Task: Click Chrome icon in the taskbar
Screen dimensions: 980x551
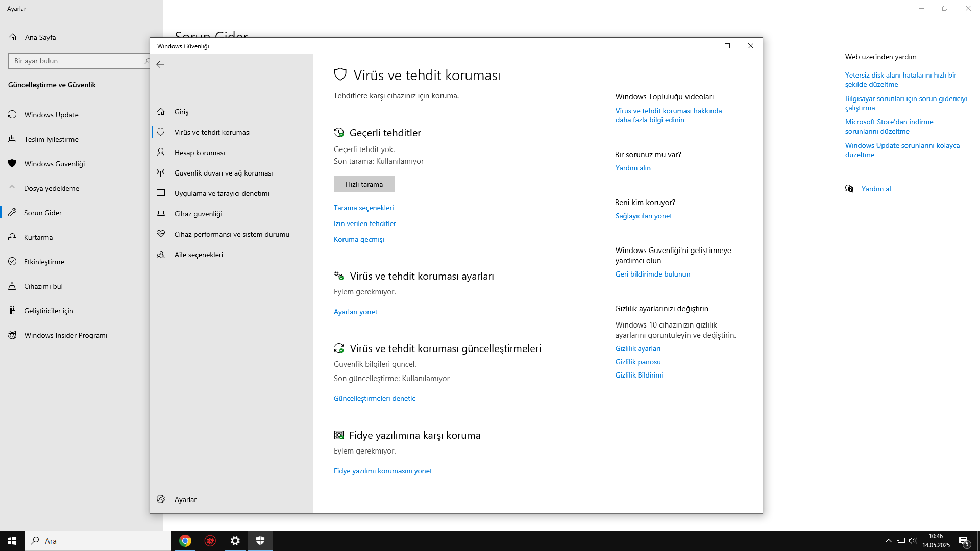Action: 185,541
